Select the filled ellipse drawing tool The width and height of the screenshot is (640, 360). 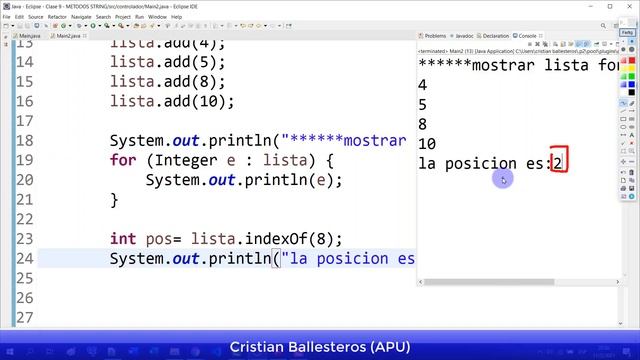(x=631, y=127)
